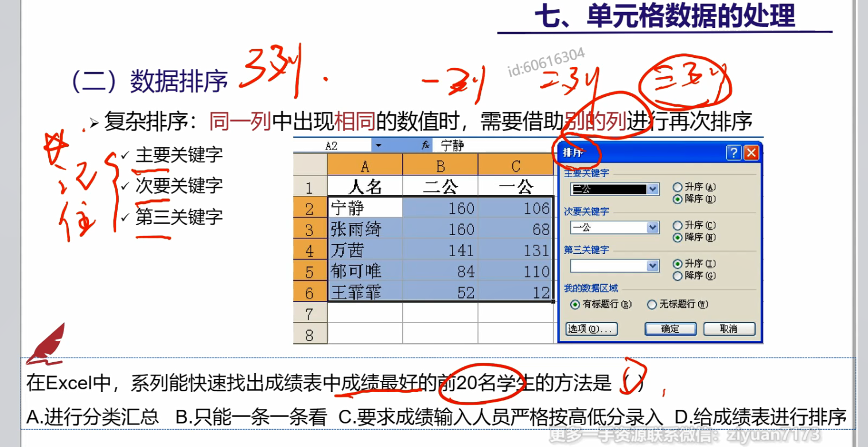Click the fx insert function icon

click(425, 146)
